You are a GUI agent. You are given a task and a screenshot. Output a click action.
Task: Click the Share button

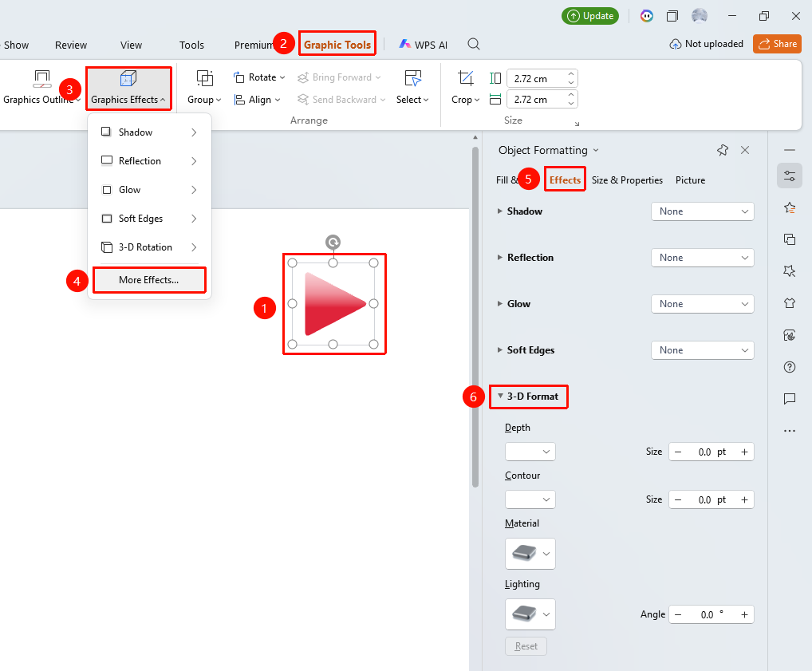point(778,44)
